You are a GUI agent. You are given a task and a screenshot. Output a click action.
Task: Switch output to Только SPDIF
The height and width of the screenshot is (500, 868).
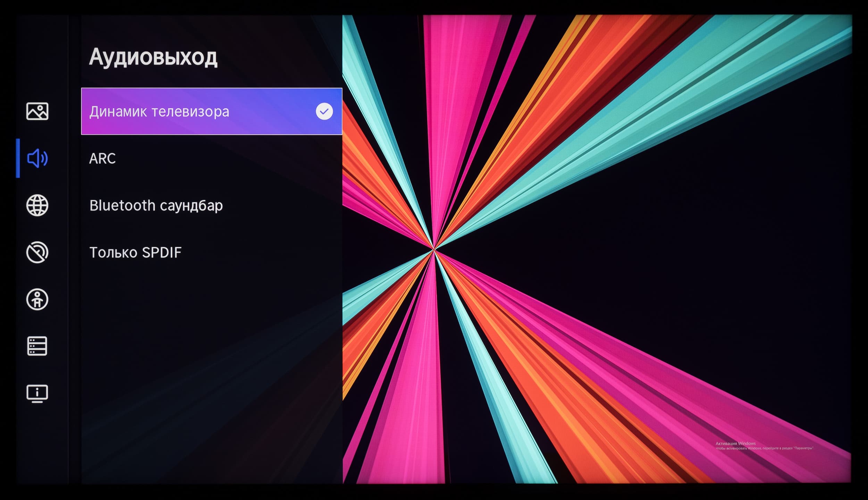(135, 253)
